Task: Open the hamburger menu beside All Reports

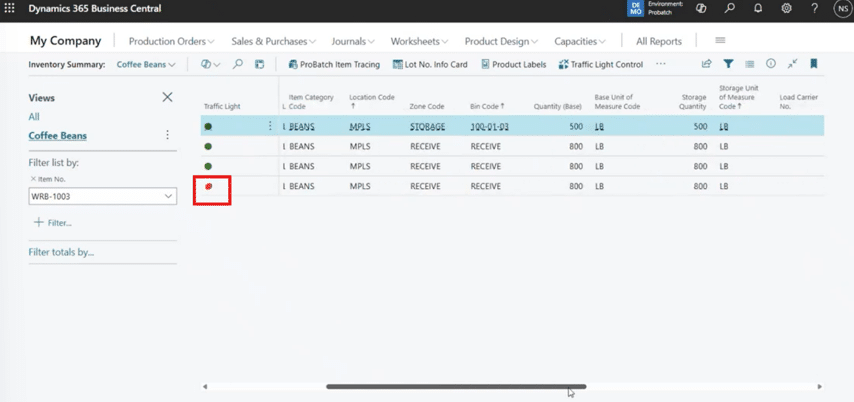Action: 720,40
